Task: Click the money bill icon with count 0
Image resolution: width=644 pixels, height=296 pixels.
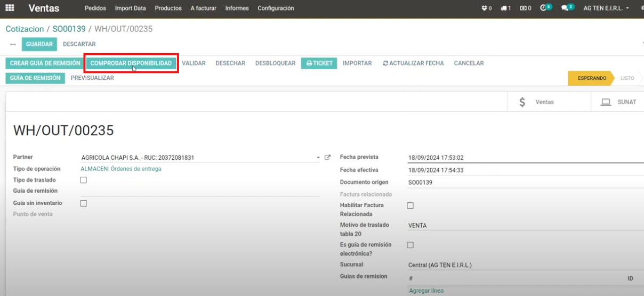Action: [526, 9]
